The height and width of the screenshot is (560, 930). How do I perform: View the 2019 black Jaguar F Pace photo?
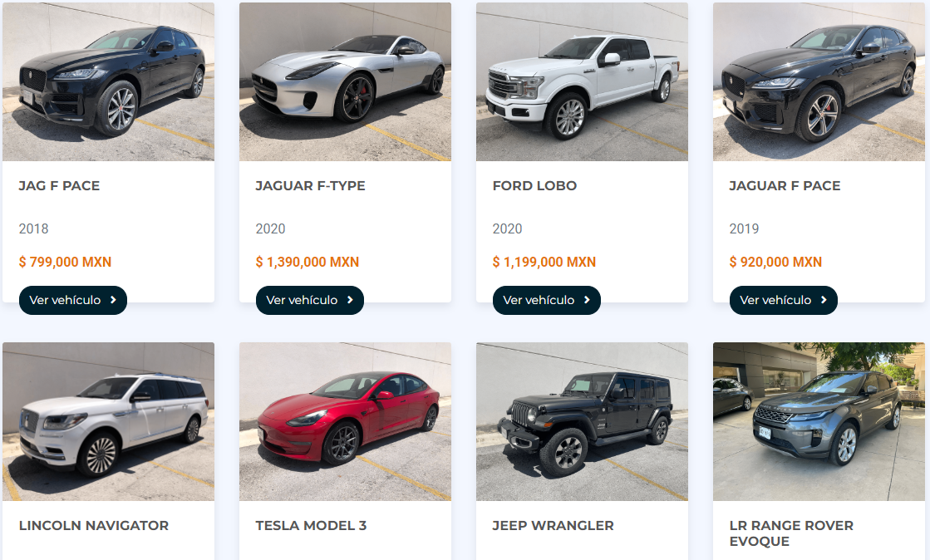[x=819, y=82]
